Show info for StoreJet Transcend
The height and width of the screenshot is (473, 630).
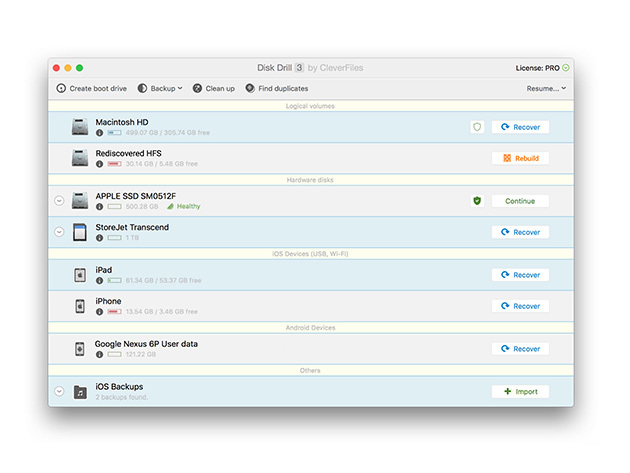pos(99,238)
